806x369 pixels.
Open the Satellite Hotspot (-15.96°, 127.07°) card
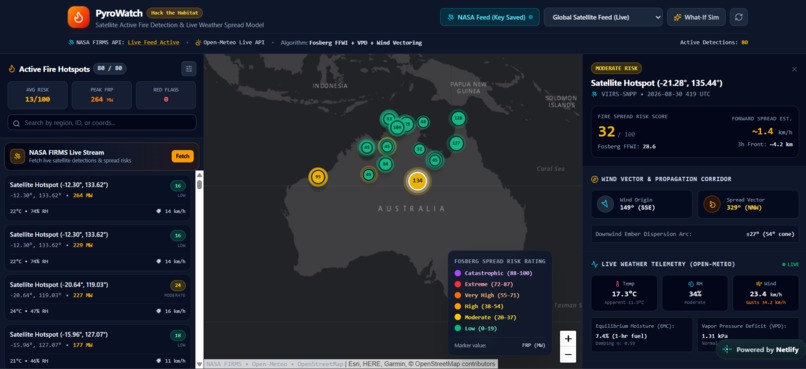98,346
